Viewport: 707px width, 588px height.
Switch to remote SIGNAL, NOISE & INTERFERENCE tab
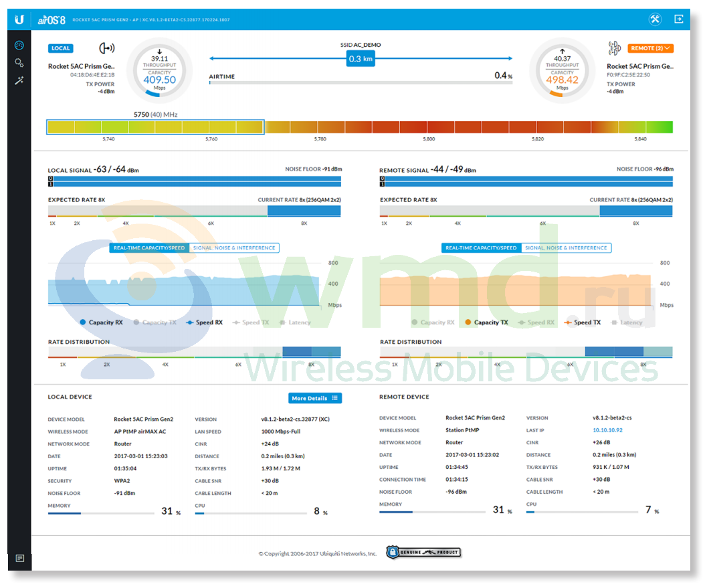[566, 248]
